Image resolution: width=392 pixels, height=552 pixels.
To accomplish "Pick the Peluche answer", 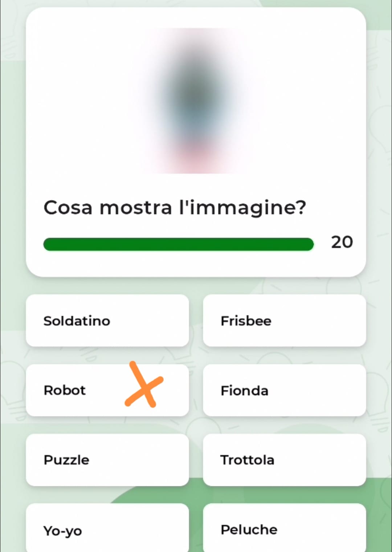I will click(284, 529).
